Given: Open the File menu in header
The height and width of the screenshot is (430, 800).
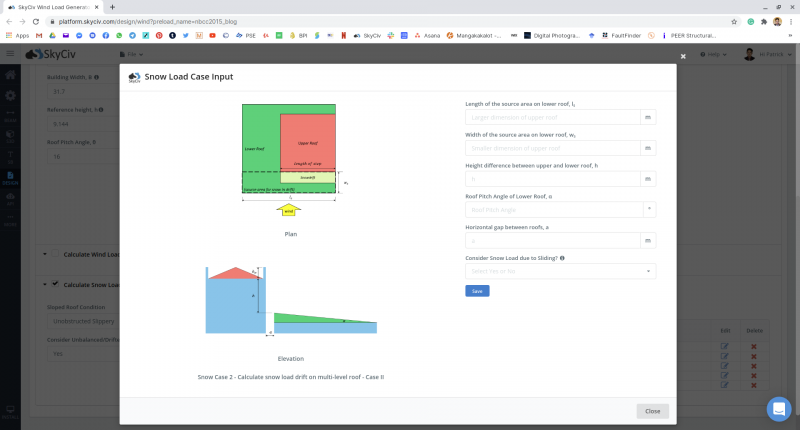Looking at the screenshot, I should coord(131,53).
